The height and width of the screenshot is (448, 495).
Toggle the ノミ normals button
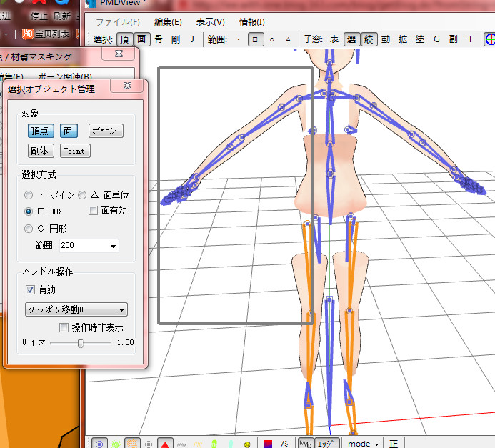tap(284, 444)
